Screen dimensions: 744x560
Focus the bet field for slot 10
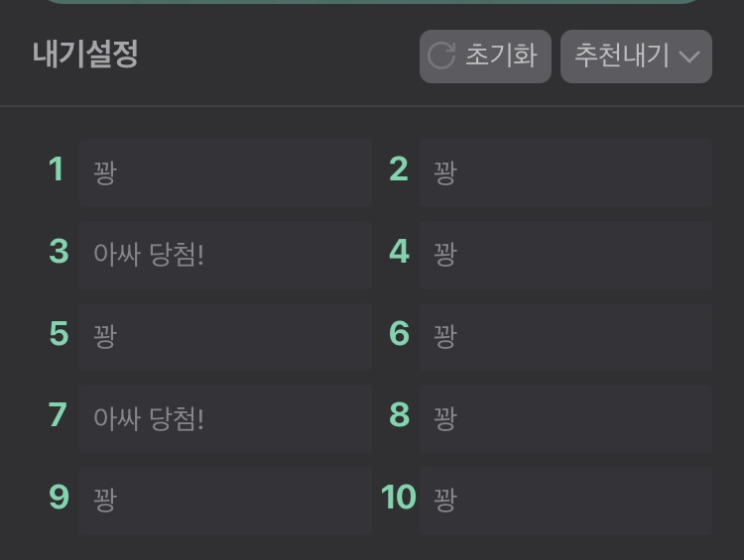pos(565,501)
